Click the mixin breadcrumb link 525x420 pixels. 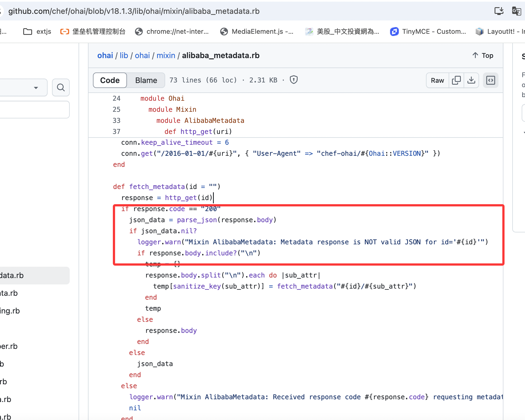coord(166,56)
